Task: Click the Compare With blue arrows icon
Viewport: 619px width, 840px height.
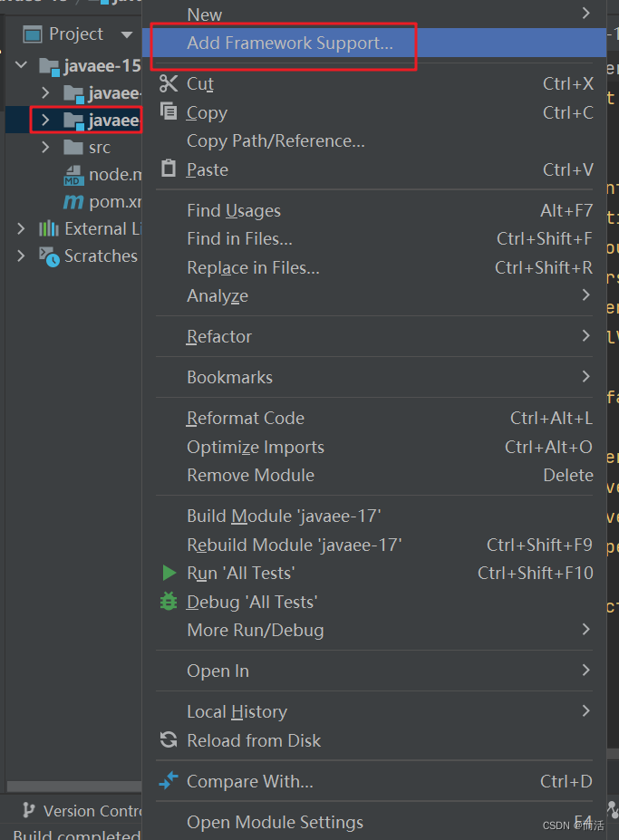Action: (169, 780)
